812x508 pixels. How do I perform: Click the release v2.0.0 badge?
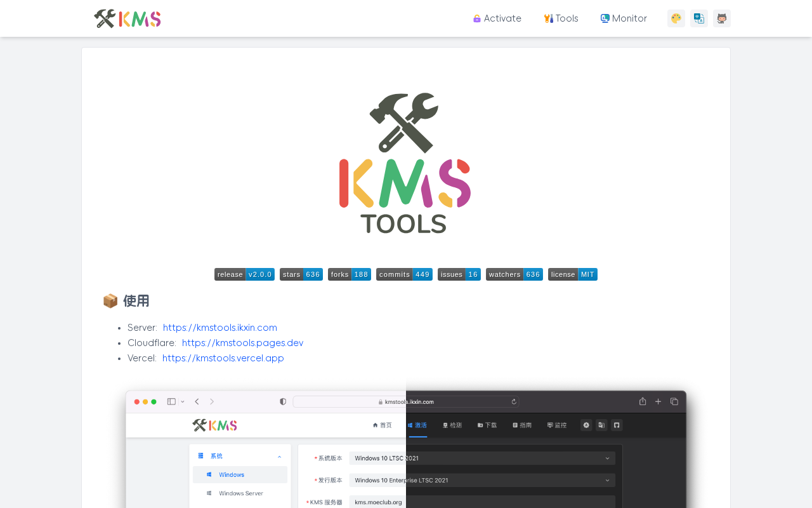[244, 274]
